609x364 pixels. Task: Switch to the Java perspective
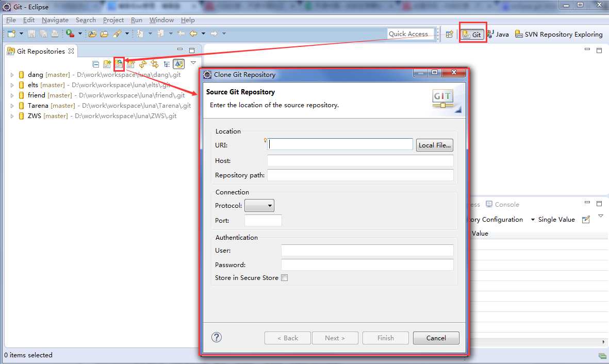[x=498, y=34]
